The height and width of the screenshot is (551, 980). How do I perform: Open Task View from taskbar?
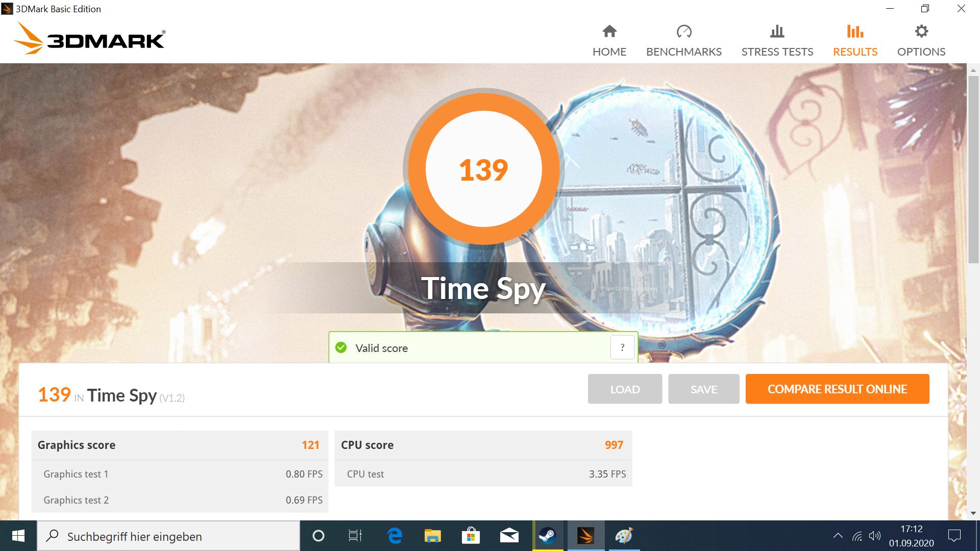coord(355,536)
